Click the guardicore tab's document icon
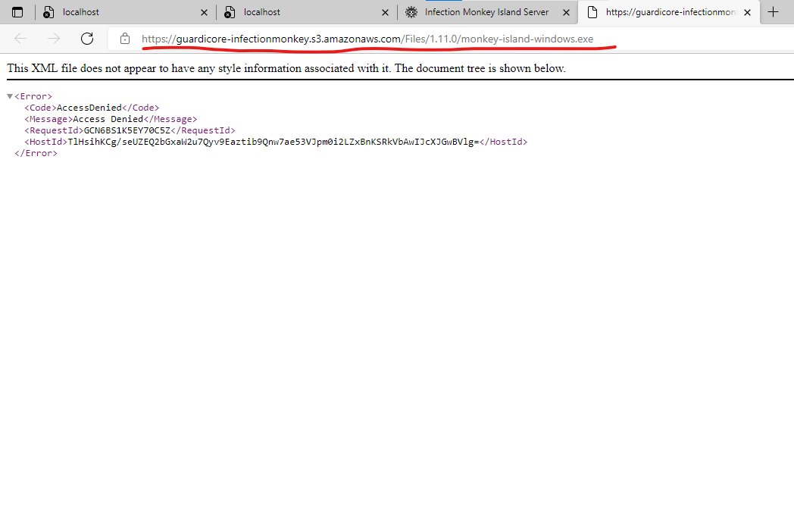This screenshot has width=794, height=532. pyautogui.click(x=592, y=12)
